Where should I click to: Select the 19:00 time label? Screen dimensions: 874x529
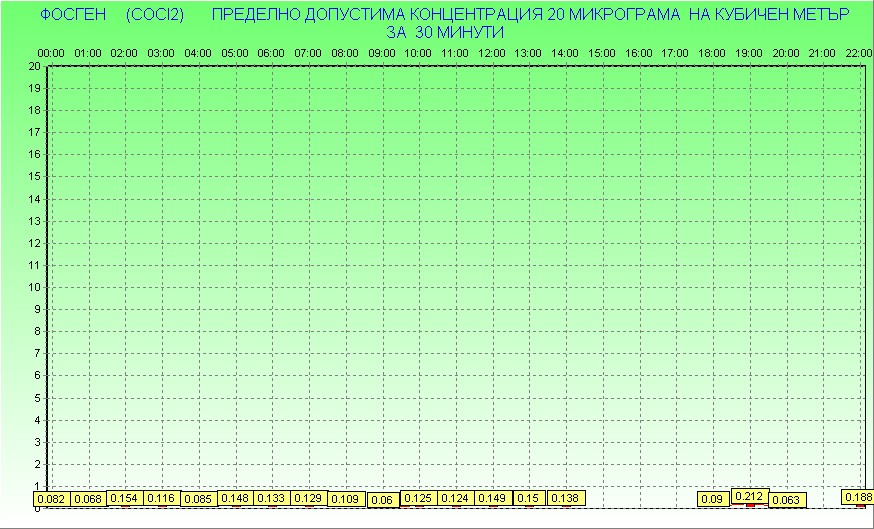(749, 54)
